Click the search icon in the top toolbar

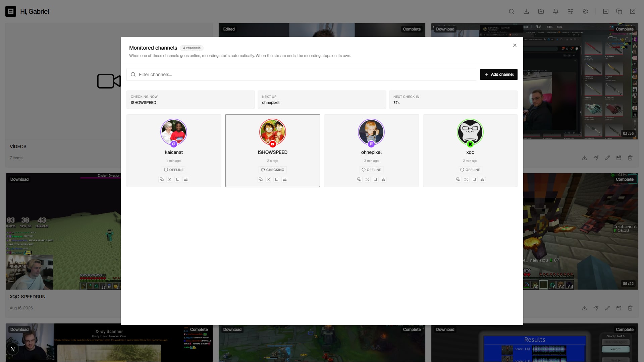tap(512, 11)
